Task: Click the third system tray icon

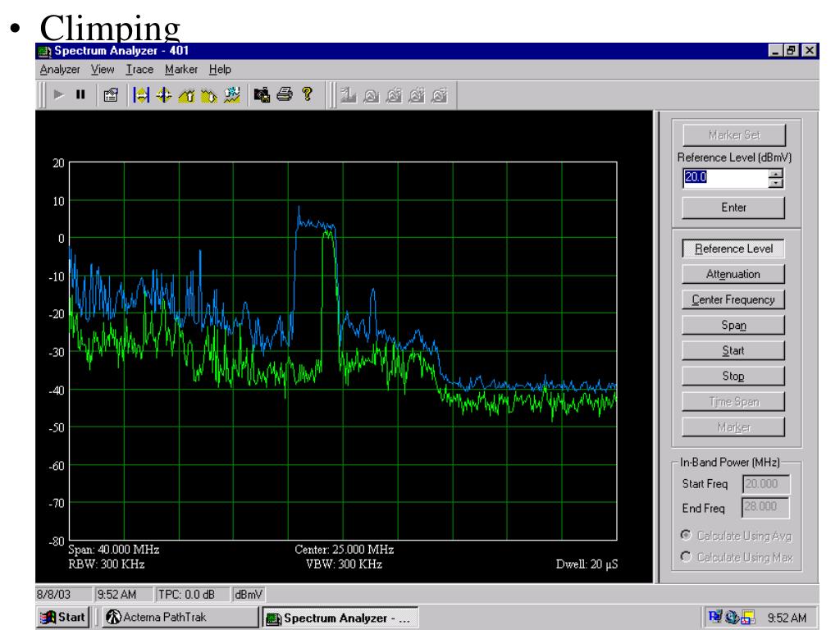Action: 748,617
